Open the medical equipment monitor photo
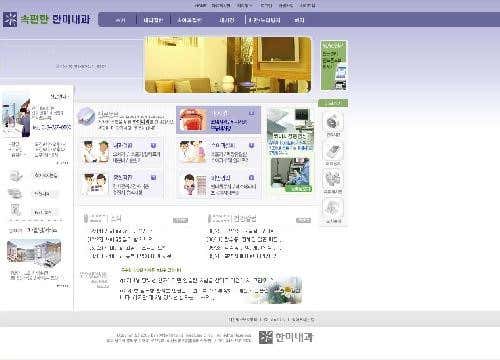Image resolution: width=500 pixels, height=360 pixels. pos(290,121)
